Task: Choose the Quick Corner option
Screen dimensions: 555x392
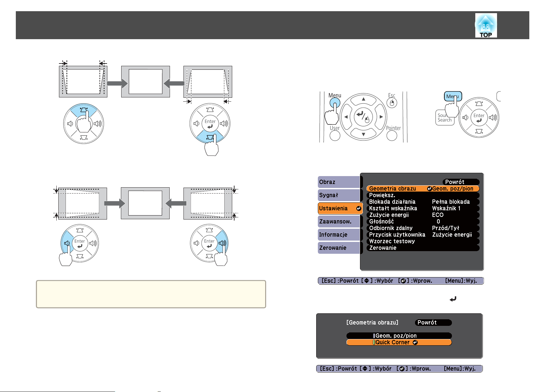Action: point(399,342)
